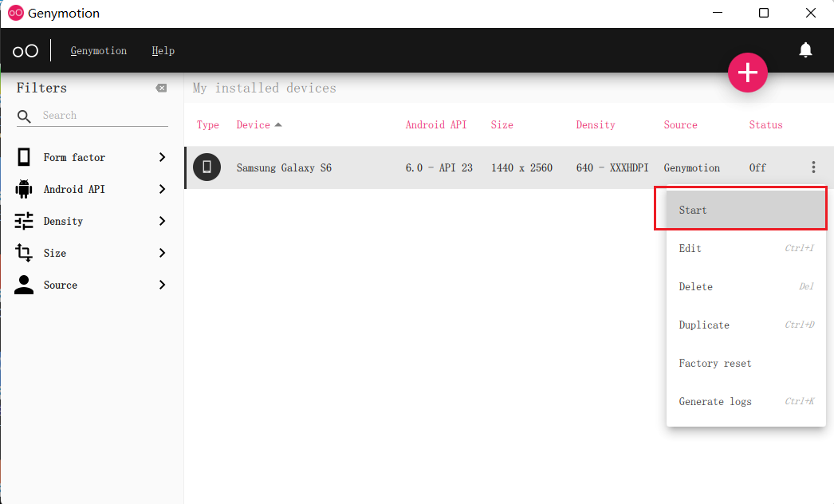Clear all filters with the backspace icon
This screenshot has height=504, width=834.
(161, 89)
